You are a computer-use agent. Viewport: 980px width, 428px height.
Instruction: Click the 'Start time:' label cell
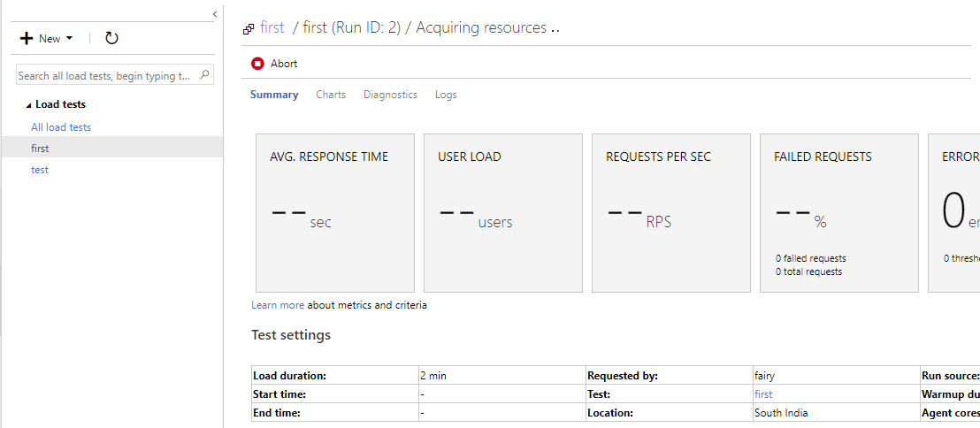(x=335, y=394)
